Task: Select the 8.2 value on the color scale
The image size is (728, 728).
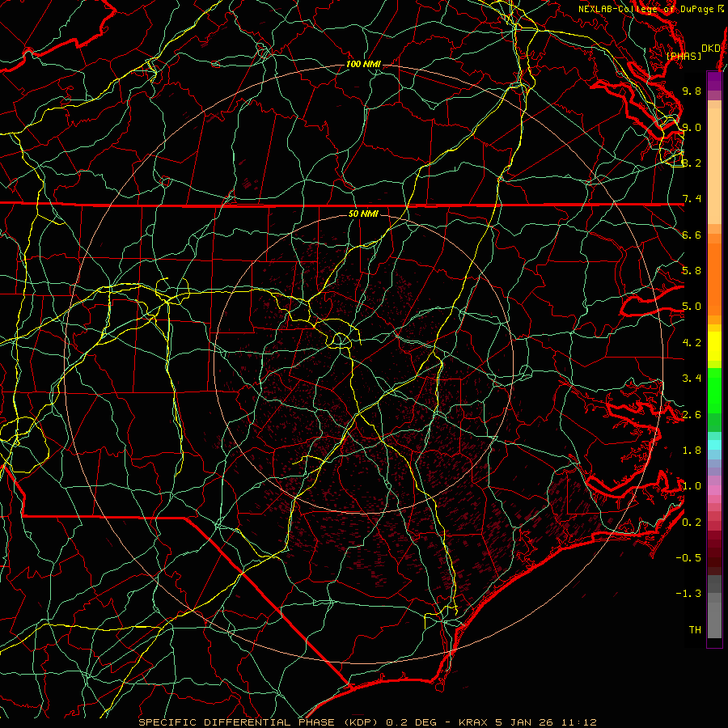Action: 692,163
